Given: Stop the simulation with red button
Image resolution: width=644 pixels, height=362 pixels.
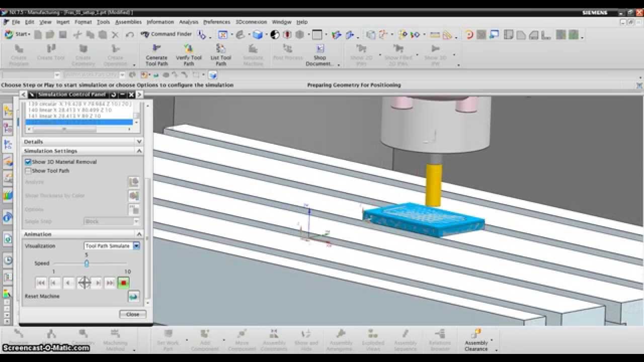Looking at the screenshot, I should point(123,283).
